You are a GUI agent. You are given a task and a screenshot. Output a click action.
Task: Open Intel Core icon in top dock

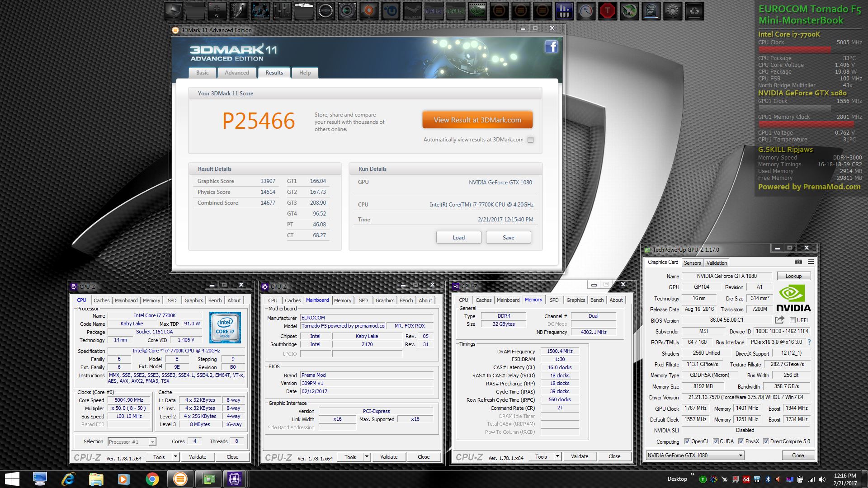point(651,11)
